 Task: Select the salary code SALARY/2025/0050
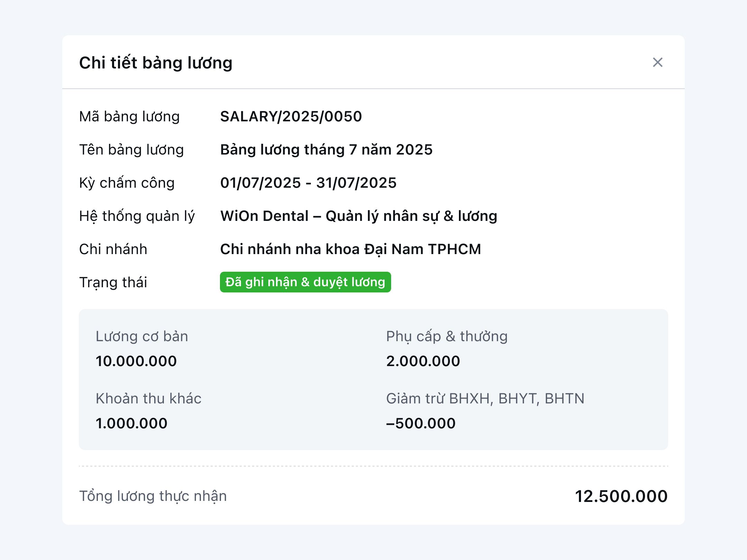(x=291, y=116)
